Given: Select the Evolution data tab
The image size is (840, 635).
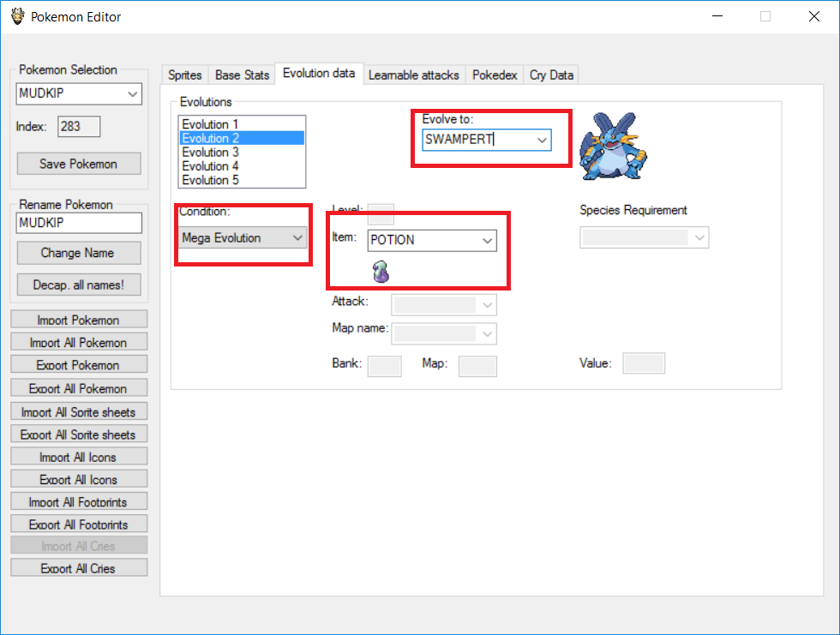Looking at the screenshot, I should [x=319, y=74].
